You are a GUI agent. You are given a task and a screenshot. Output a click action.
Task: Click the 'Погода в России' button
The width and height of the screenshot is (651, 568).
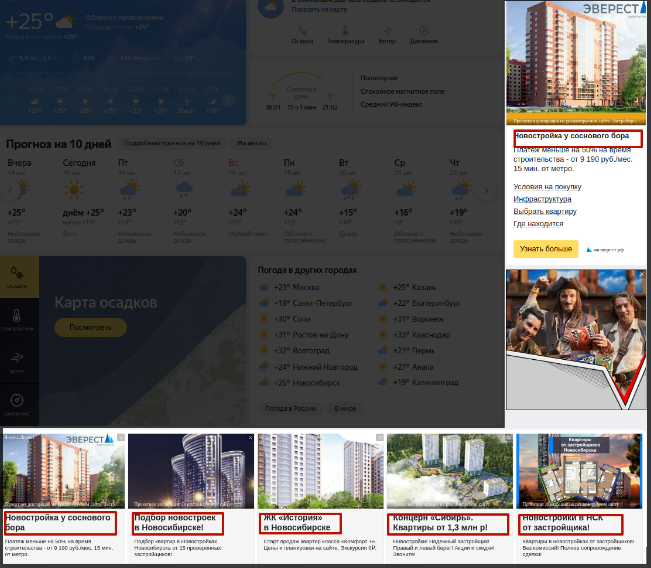click(288, 409)
